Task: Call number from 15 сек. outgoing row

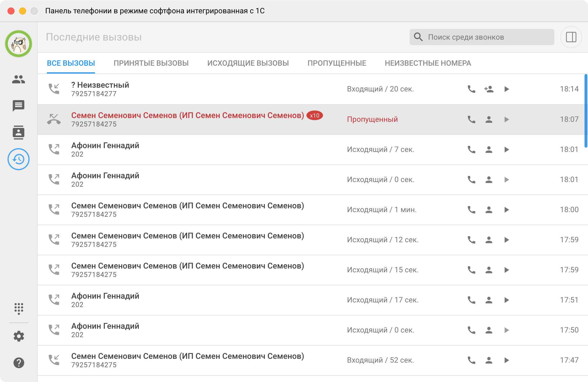Action: [x=472, y=270]
